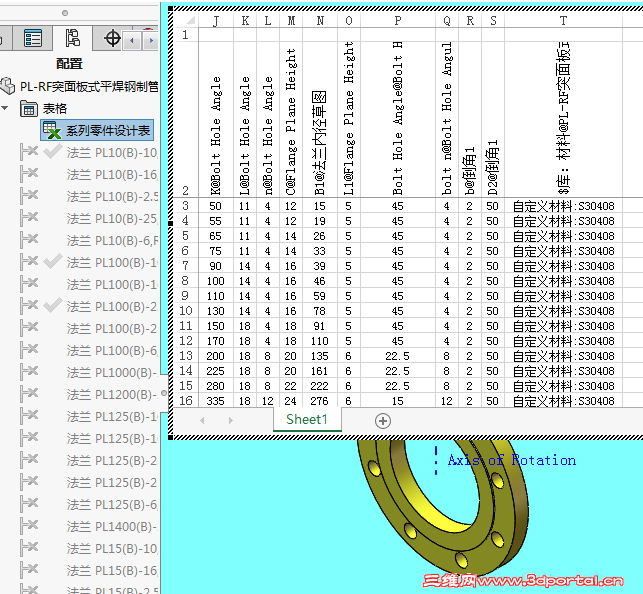Click header cell b@倒角1
This screenshot has width=643, height=594.
pos(470,119)
